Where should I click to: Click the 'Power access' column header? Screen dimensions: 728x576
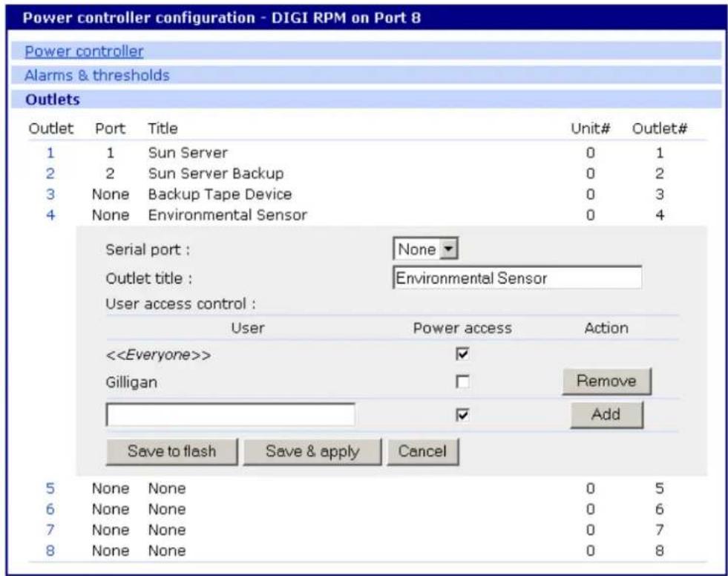tap(462, 328)
